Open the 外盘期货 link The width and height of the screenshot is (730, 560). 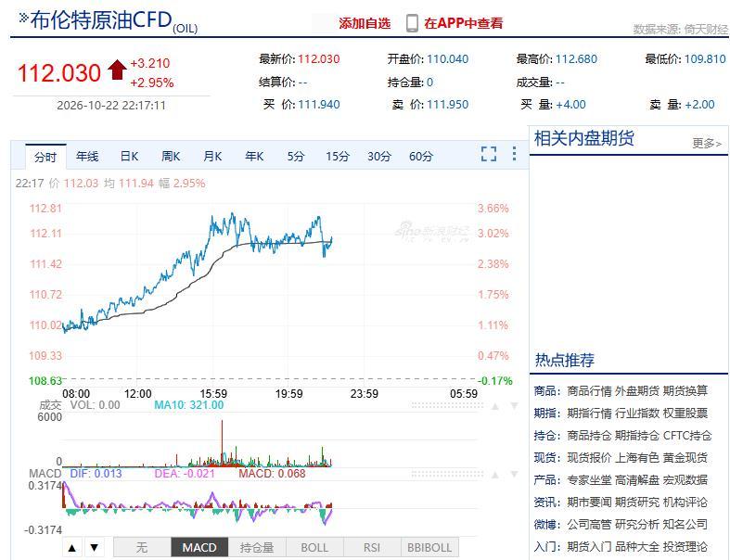pos(637,391)
